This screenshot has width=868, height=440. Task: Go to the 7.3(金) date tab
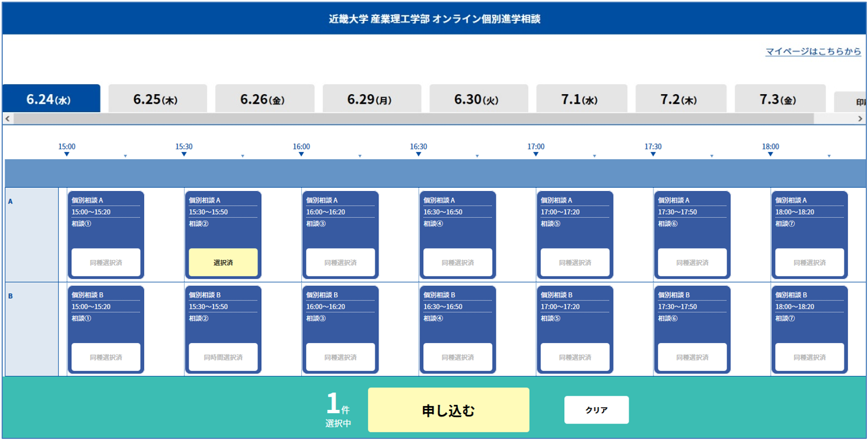780,99
